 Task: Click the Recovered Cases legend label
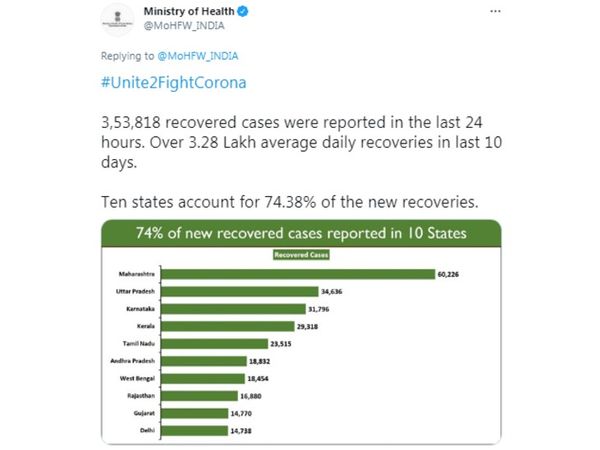coord(301,255)
